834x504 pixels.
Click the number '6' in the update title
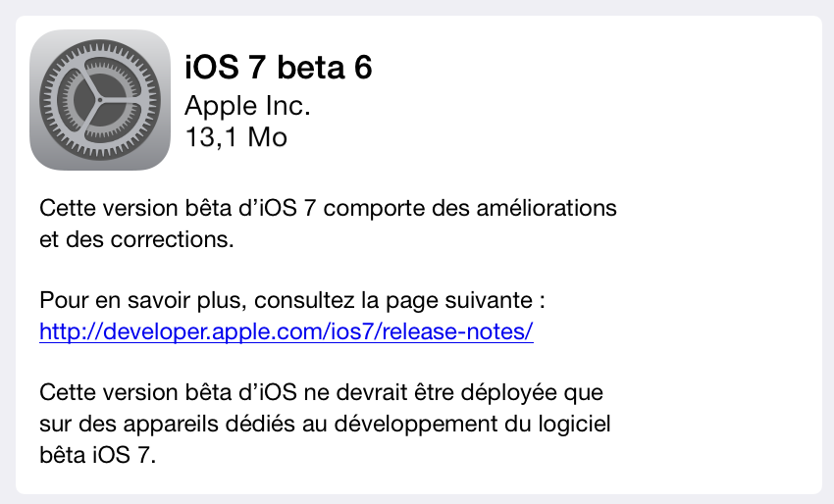(x=363, y=68)
